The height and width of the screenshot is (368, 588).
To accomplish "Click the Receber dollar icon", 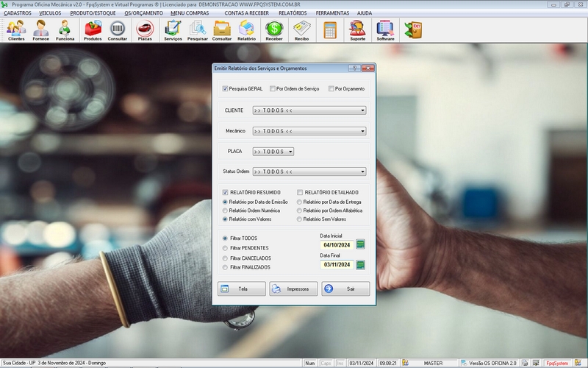I will pos(274,30).
